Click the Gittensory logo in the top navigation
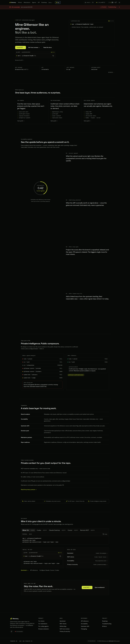This screenshot has height=644, width=130. [13, 3]
